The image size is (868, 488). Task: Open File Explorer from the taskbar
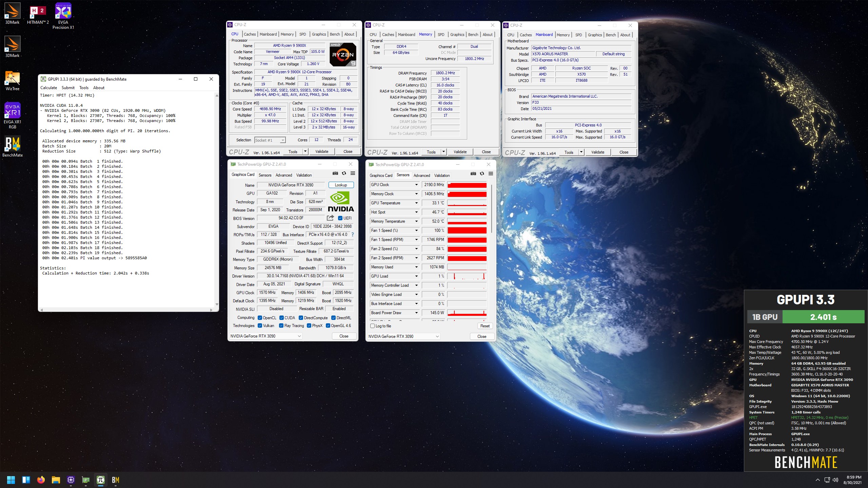point(56,480)
